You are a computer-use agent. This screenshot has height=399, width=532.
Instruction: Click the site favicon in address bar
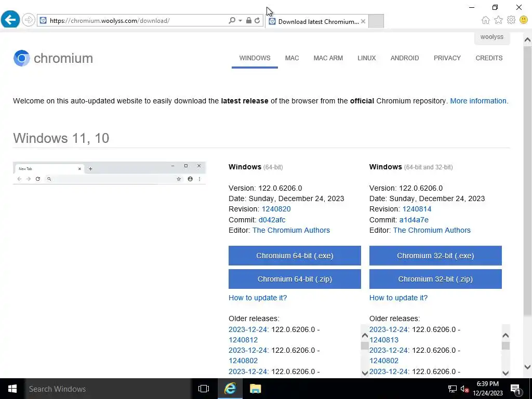click(43, 20)
